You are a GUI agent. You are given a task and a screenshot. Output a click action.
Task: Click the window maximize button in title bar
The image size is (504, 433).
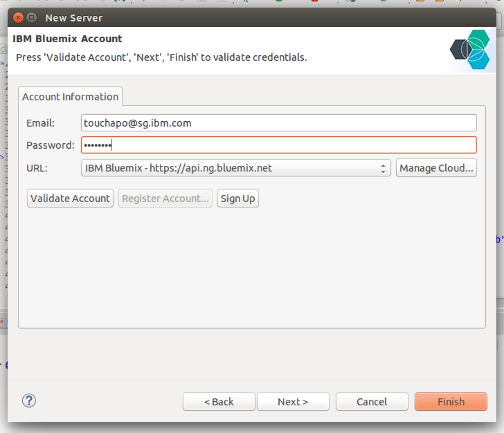pos(31,18)
